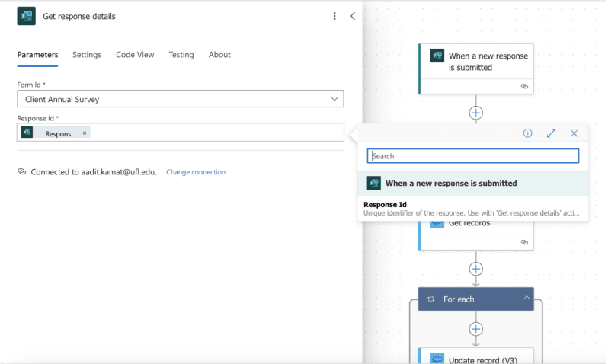Screen dimensions: 608x364
Task: Open the About tab
Action: 219,55
